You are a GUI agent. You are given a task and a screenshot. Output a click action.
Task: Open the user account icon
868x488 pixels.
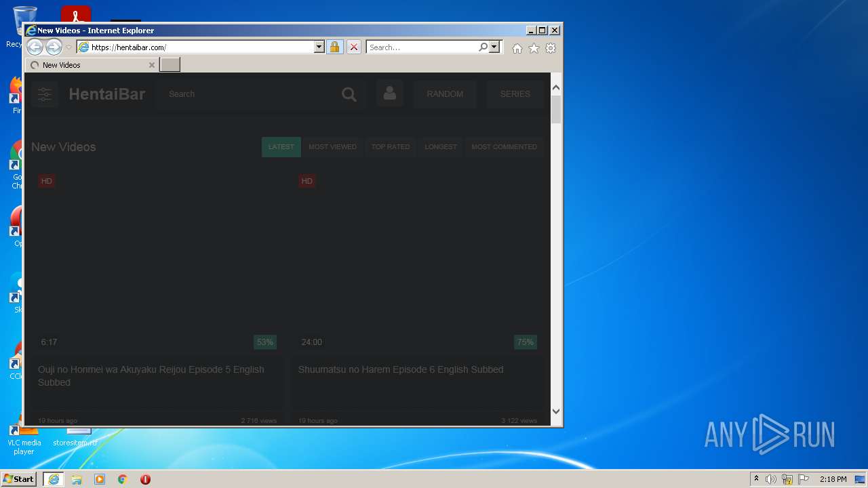click(x=390, y=94)
